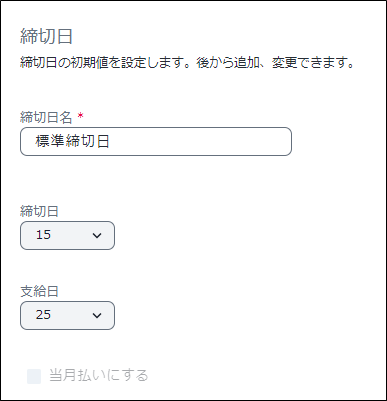Click the 締切日名 field label
Screen dimensions: 387x401
click(x=46, y=117)
